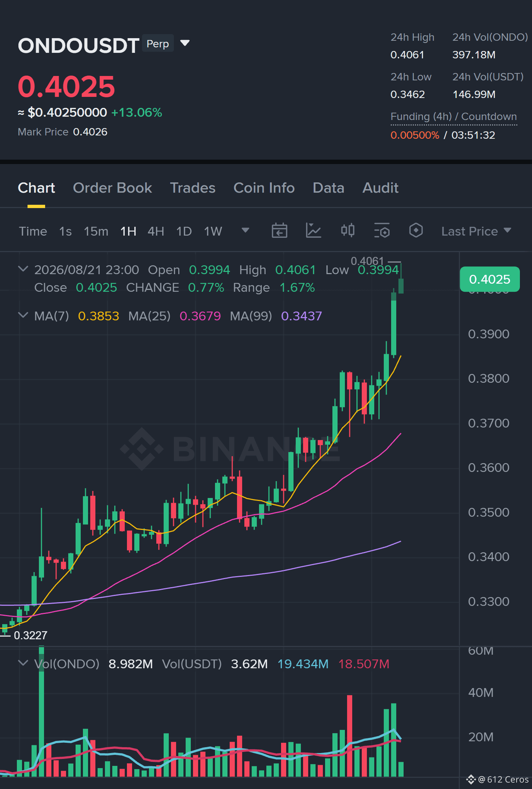
Task: Select the Time line chart interval
Action: 33,231
